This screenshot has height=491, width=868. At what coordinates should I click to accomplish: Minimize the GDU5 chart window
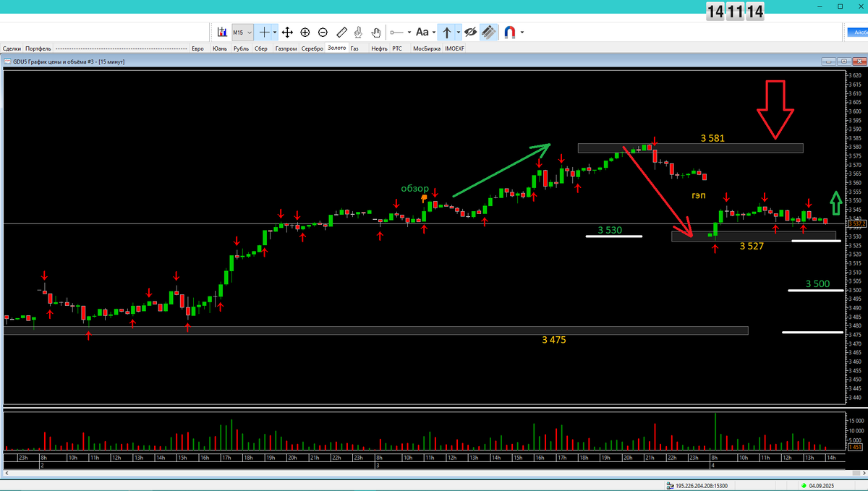click(x=829, y=61)
